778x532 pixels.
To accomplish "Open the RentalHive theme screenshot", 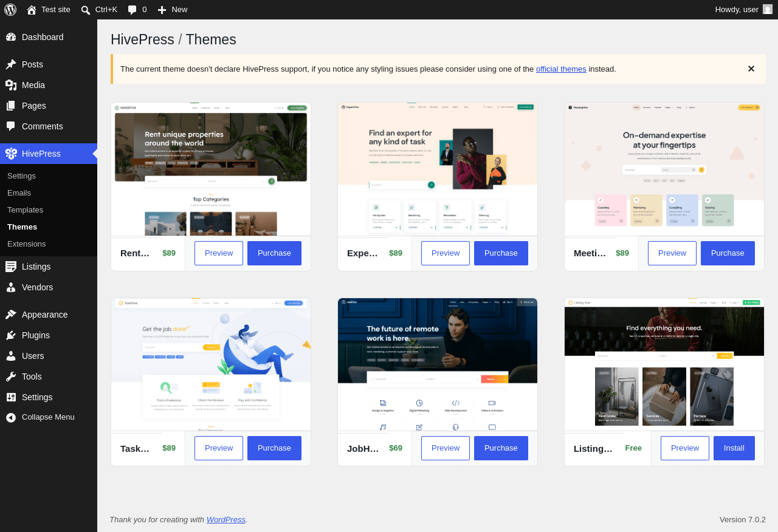I will tap(211, 169).
